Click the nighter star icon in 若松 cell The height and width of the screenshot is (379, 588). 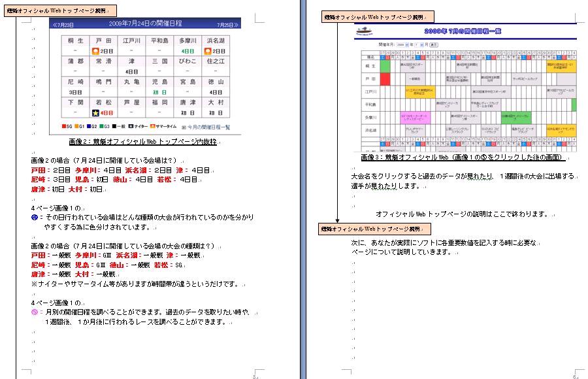(x=95, y=112)
